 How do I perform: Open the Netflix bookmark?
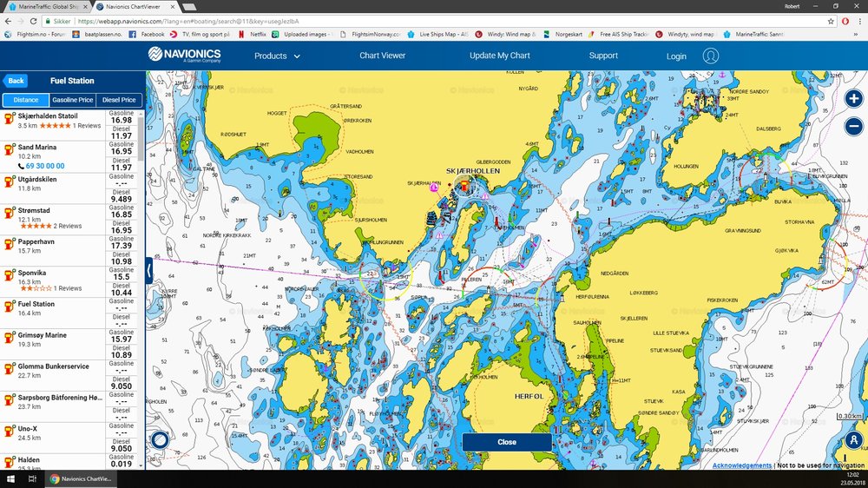(253, 34)
